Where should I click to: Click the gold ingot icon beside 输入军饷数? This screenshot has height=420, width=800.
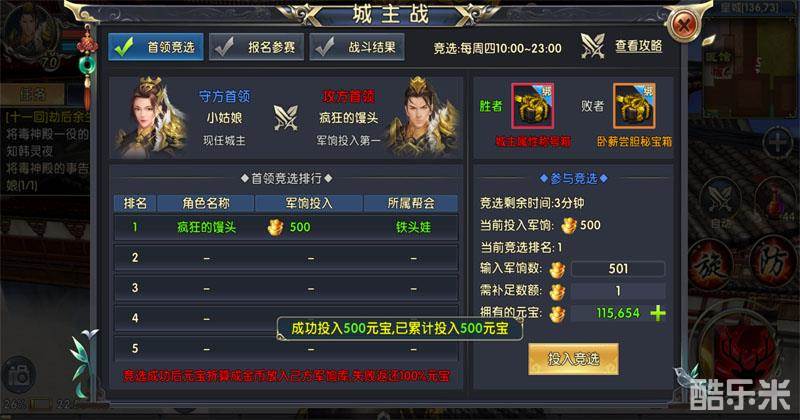(x=557, y=269)
